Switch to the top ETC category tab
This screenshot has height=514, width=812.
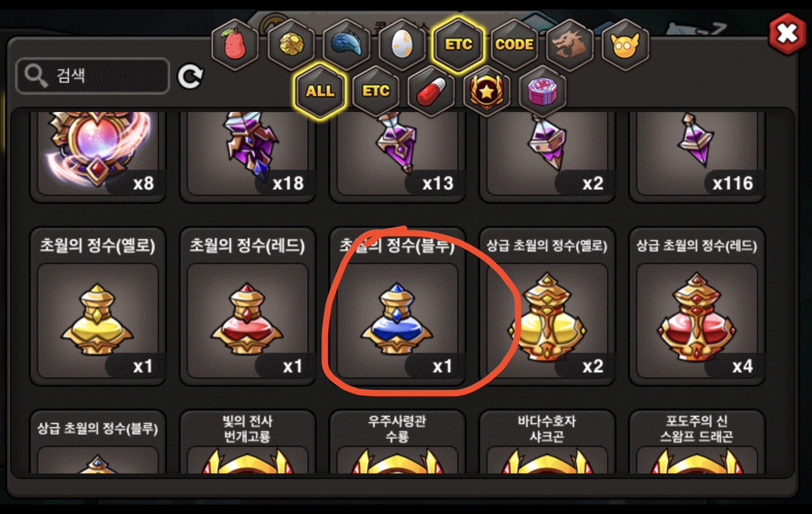[x=458, y=45]
